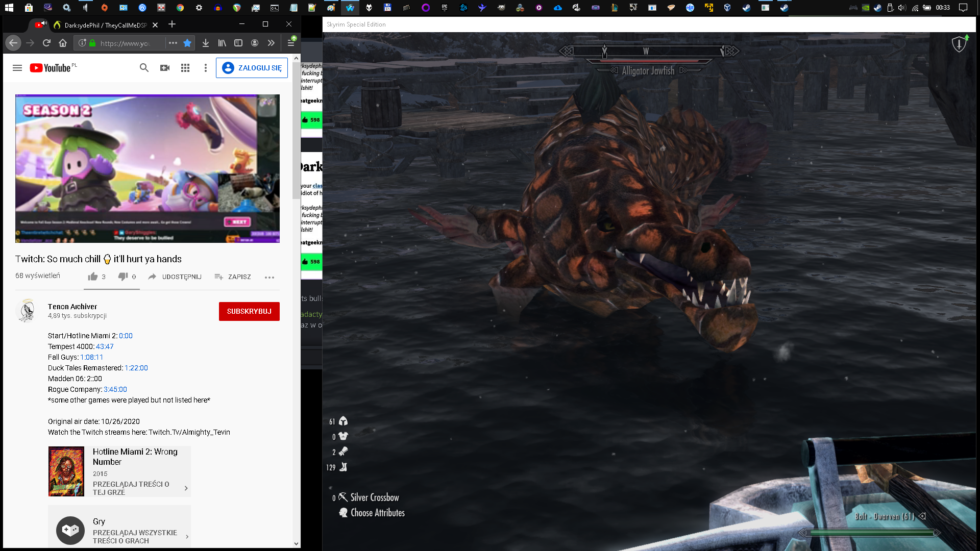The image size is (980, 551).
Task: Click the Skyrim shield notification icon
Action: click(x=960, y=44)
